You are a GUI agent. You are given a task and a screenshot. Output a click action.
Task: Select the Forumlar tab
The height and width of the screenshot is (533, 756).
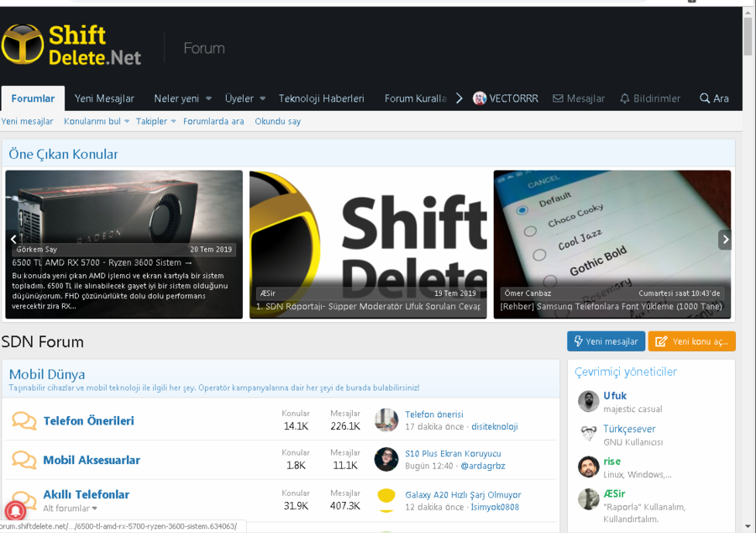tap(33, 98)
